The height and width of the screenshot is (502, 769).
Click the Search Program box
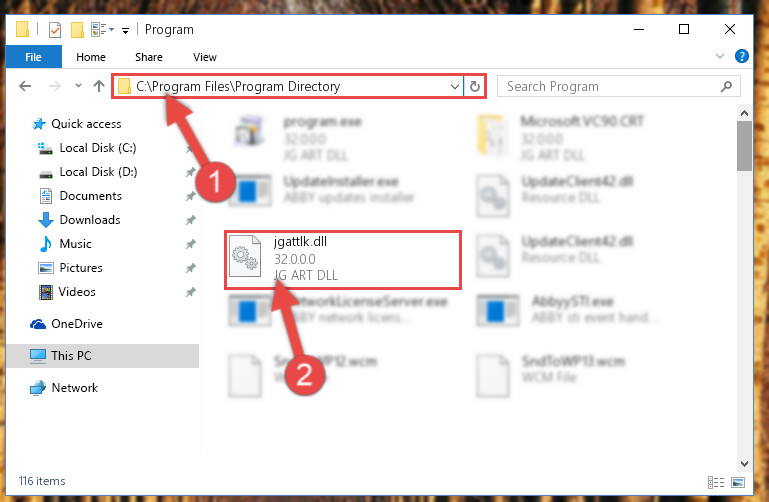click(x=619, y=86)
